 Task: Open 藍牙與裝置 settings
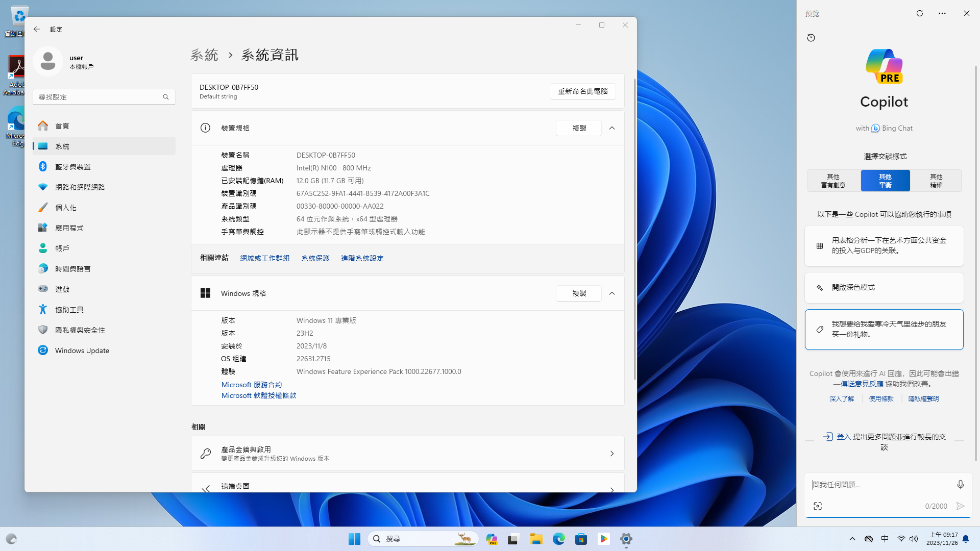104,166
